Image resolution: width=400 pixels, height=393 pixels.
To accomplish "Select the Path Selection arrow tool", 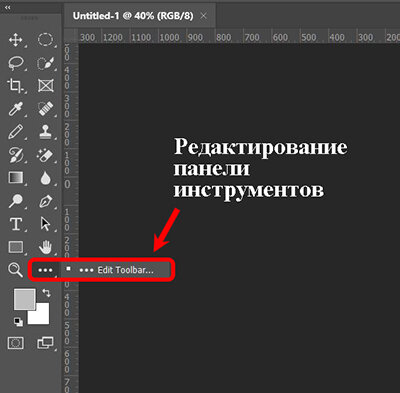I will coord(45,224).
